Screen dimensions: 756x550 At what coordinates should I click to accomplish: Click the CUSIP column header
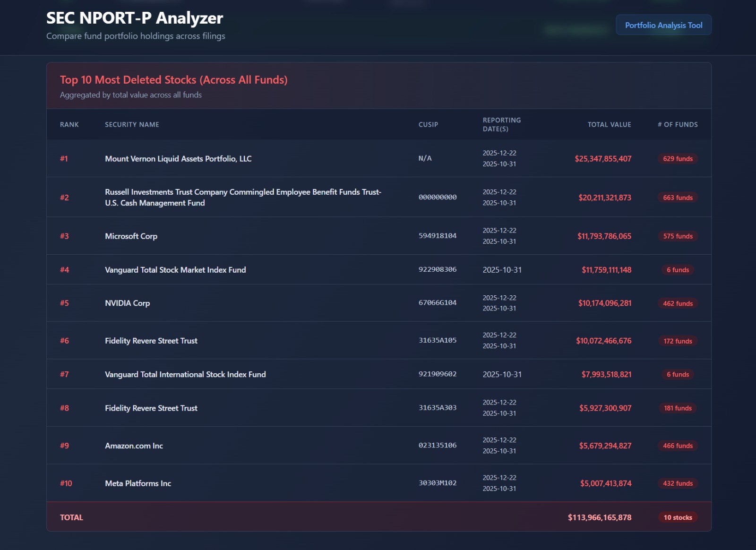(x=428, y=125)
